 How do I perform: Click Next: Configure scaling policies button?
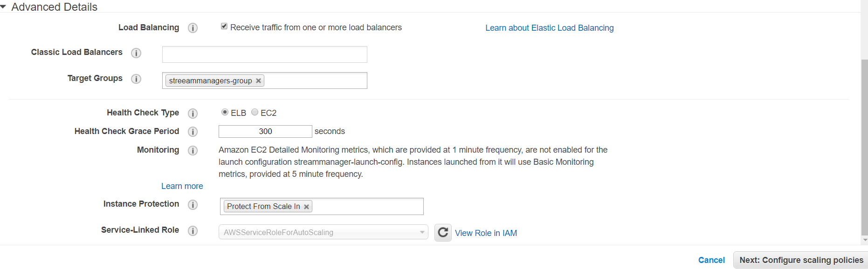tap(801, 260)
